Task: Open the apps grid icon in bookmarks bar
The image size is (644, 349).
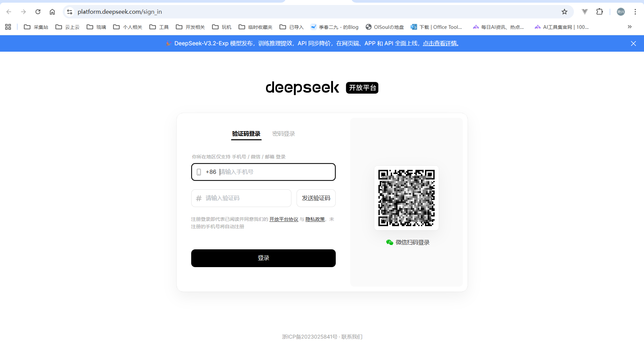Action: coord(8,27)
